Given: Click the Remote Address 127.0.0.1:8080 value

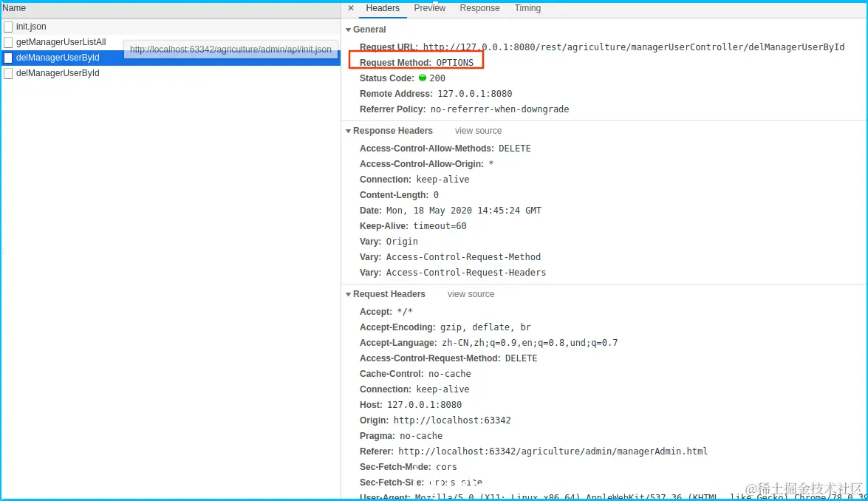Looking at the screenshot, I should 474,94.
